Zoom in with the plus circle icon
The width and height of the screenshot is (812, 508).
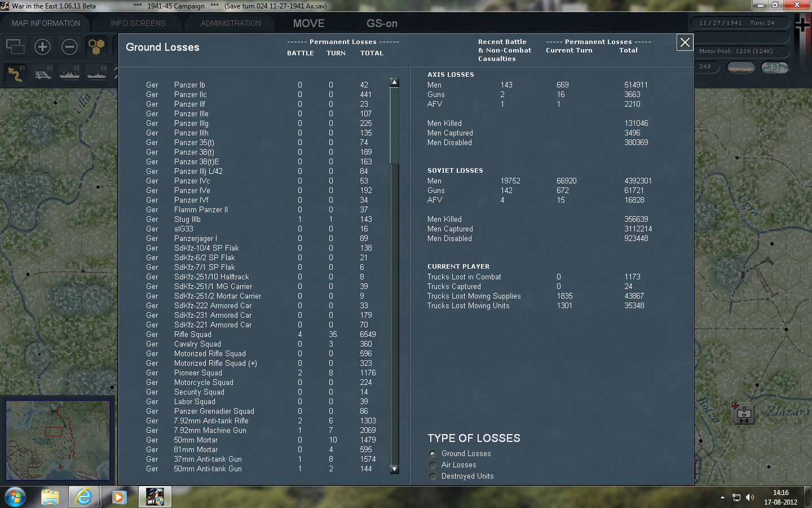(x=42, y=46)
